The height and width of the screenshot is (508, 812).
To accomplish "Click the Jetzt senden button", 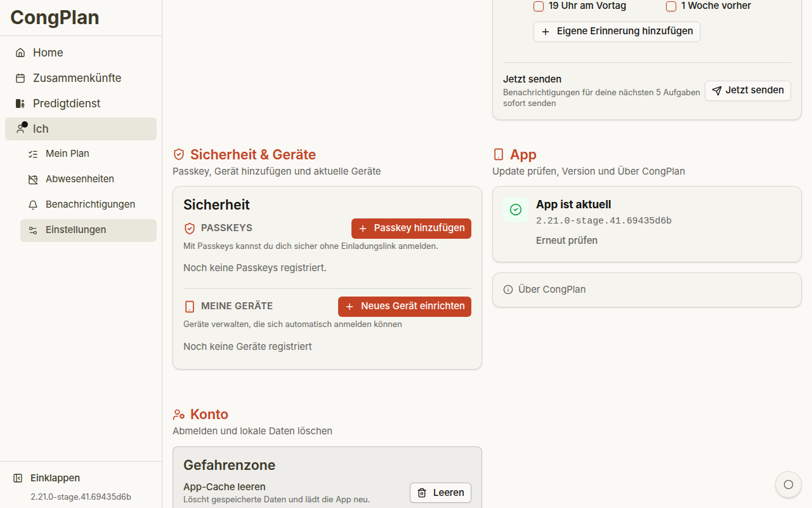I will (x=748, y=90).
